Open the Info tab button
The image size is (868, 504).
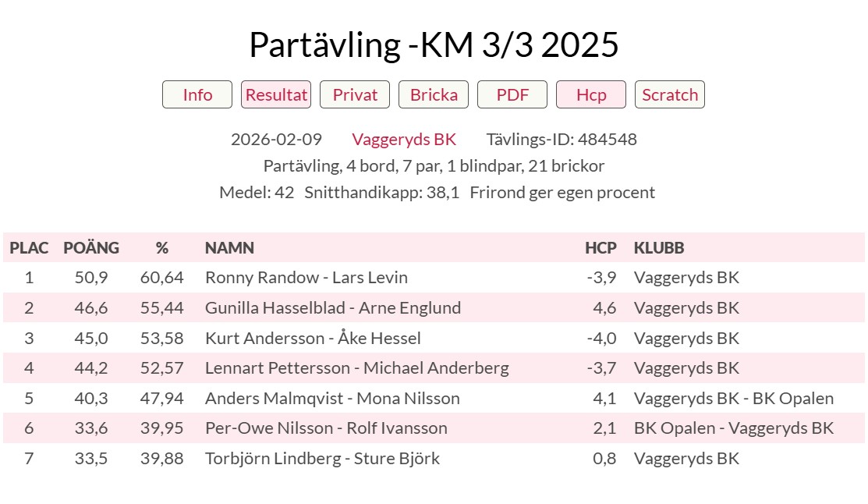(x=197, y=94)
